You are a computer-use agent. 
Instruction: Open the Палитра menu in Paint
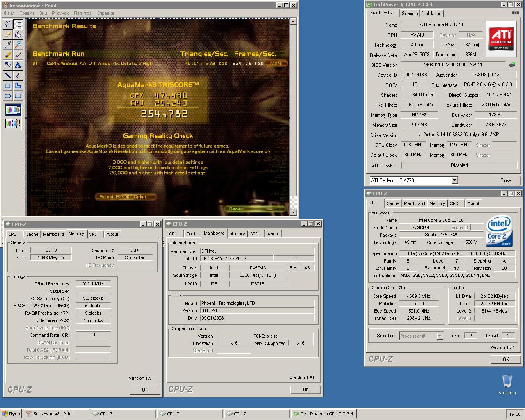83,13
